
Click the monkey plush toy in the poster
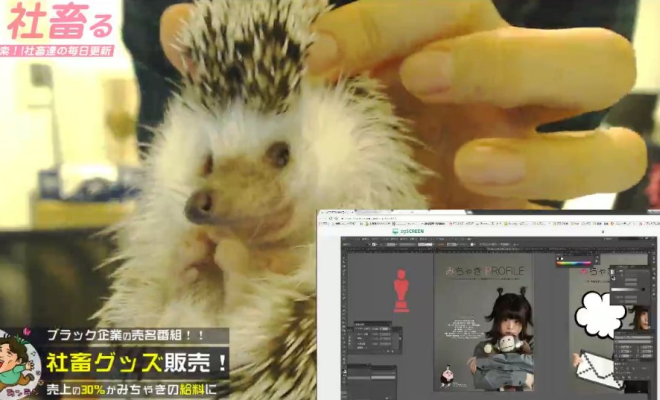(x=506, y=345)
